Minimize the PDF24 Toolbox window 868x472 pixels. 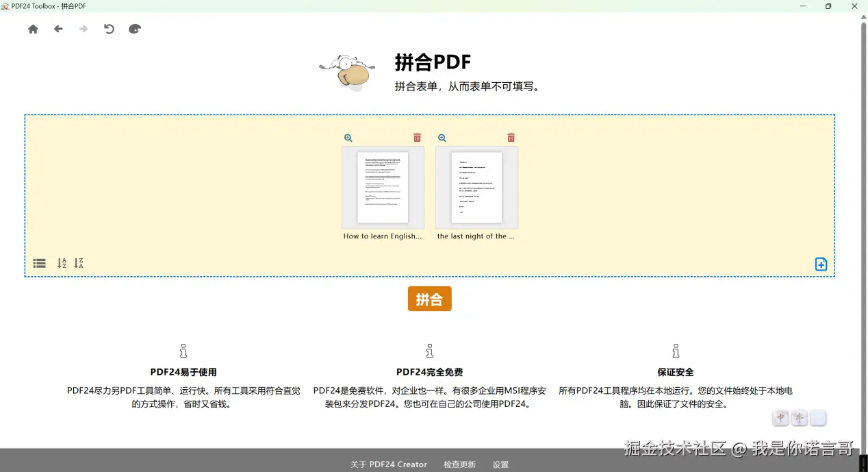click(x=802, y=6)
